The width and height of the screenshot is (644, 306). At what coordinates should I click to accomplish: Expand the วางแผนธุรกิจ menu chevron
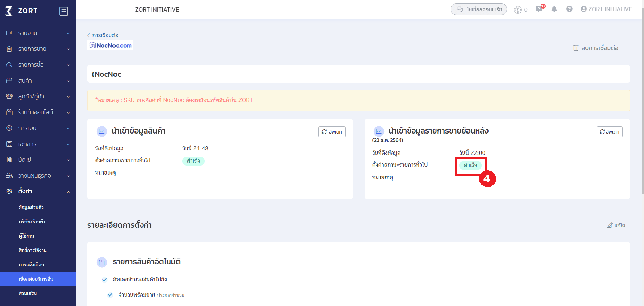[68, 176]
